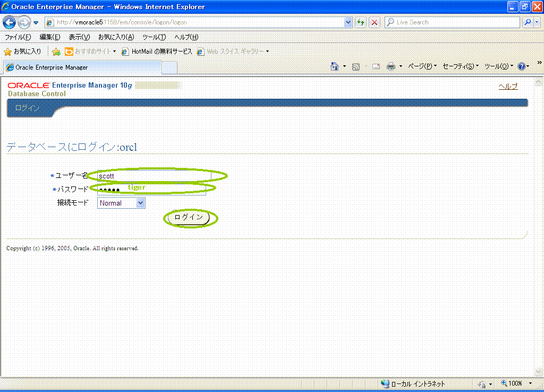Click the page vertical scrollbar down arrow
This screenshot has height=392, width=544.
coord(539,372)
